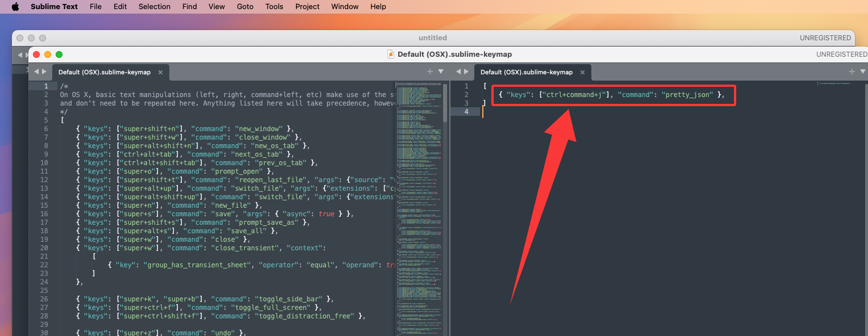
Task: Go to previous tab in left pane
Action: pos(36,72)
